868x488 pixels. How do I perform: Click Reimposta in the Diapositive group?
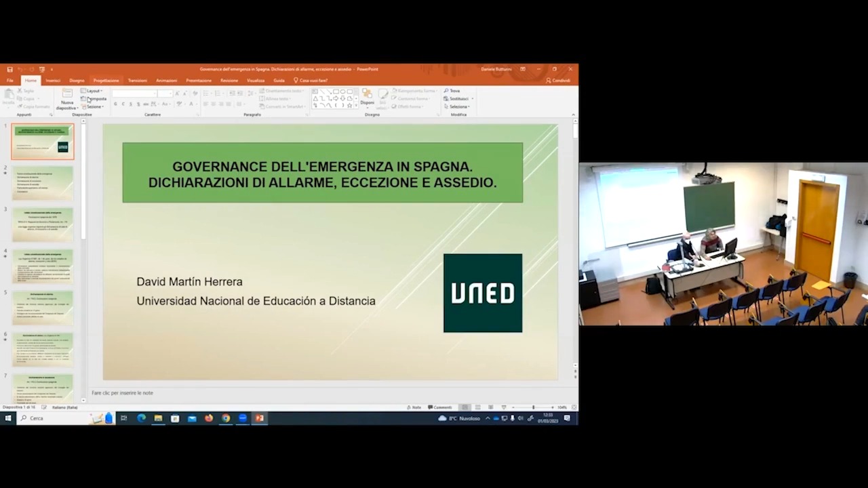click(x=94, y=99)
